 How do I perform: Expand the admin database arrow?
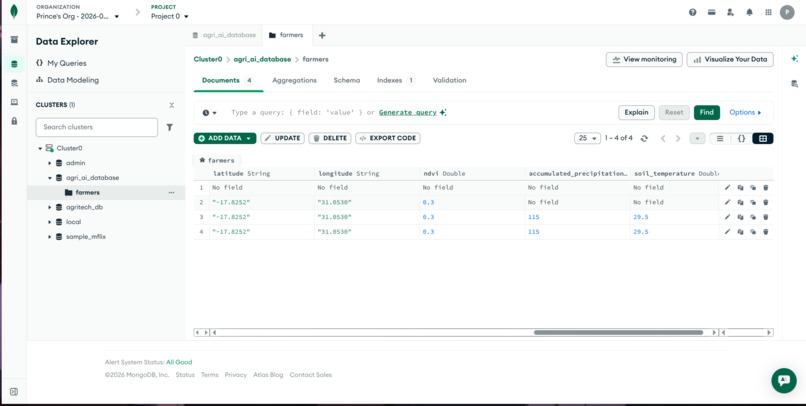point(50,163)
